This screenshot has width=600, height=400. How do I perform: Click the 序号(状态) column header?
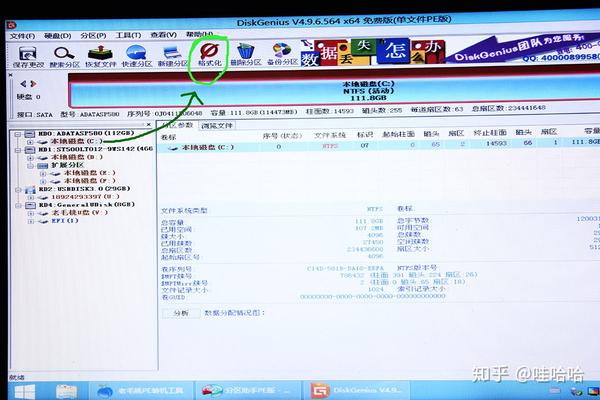282,136
